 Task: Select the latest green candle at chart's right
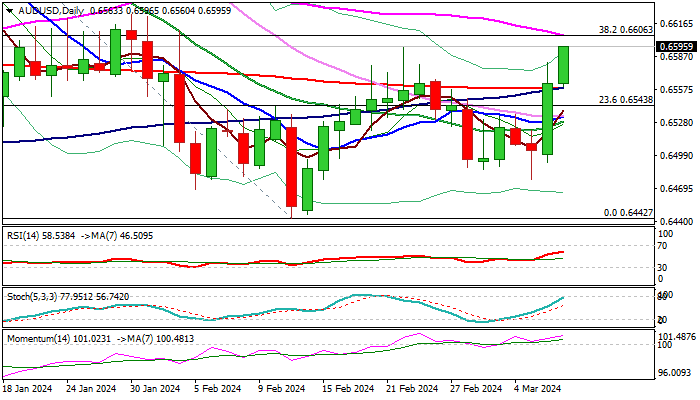point(563,65)
